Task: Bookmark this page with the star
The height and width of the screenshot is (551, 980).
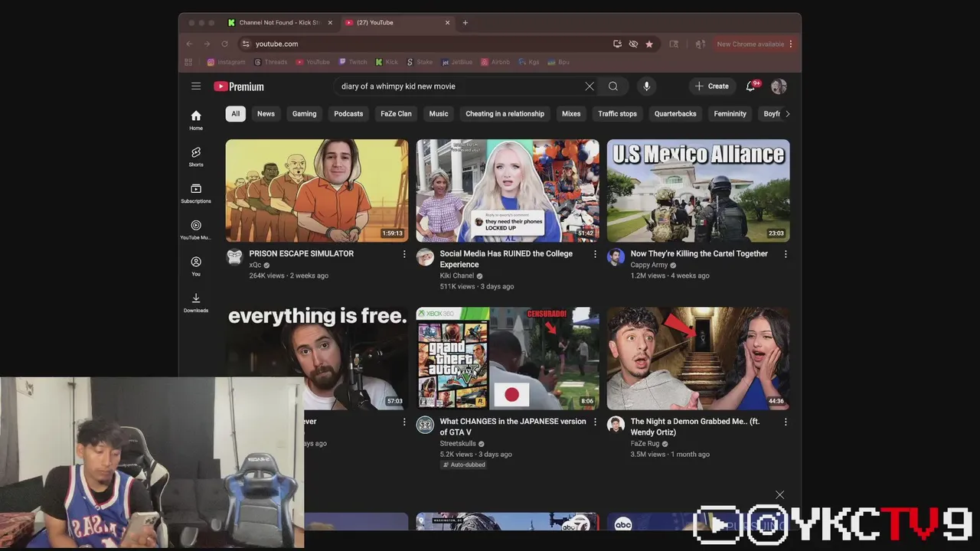Action: click(649, 44)
